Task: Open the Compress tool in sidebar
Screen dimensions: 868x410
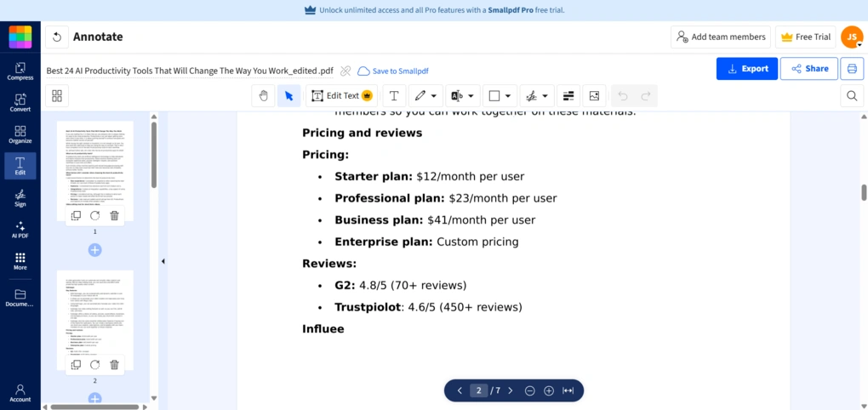Action: click(20, 71)
